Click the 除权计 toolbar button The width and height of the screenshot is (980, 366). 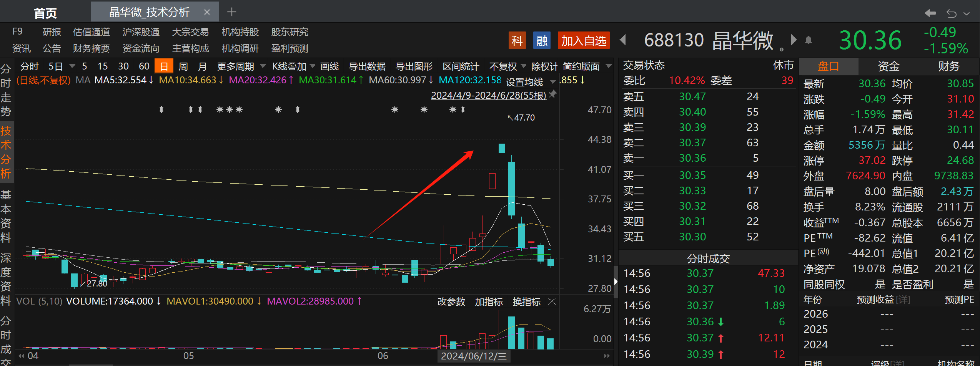tap(544, 66)
